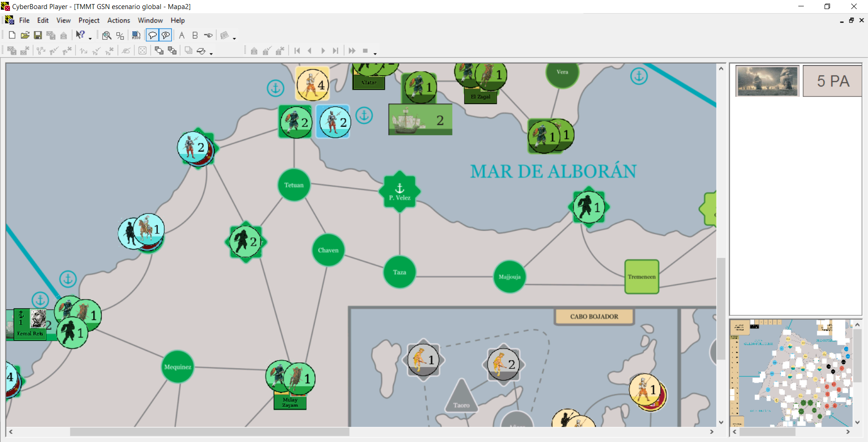868x442 pixels.
Task: Click the P. Velez anchor port marker
Action: (x=399, y=191)
